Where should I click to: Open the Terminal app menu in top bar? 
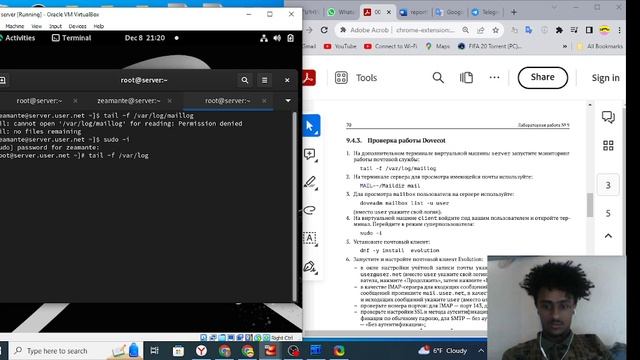[x=71, y=38]
